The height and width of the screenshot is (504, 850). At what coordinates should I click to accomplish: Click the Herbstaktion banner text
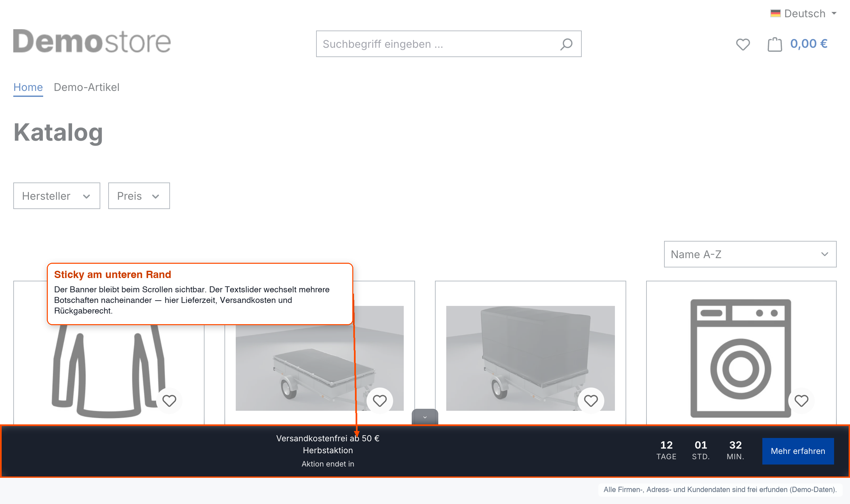328,450
